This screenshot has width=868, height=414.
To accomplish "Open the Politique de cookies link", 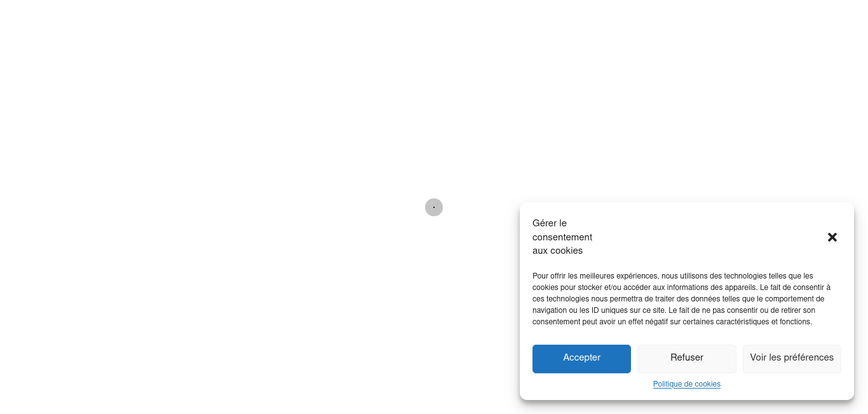I will (687, 384).
